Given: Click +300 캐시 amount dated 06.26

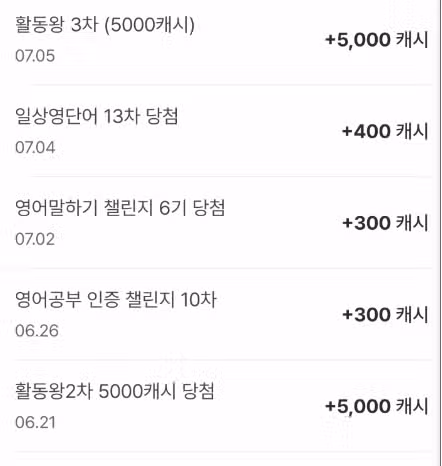Looking at the screenshot, I should (x=385, y=314).
